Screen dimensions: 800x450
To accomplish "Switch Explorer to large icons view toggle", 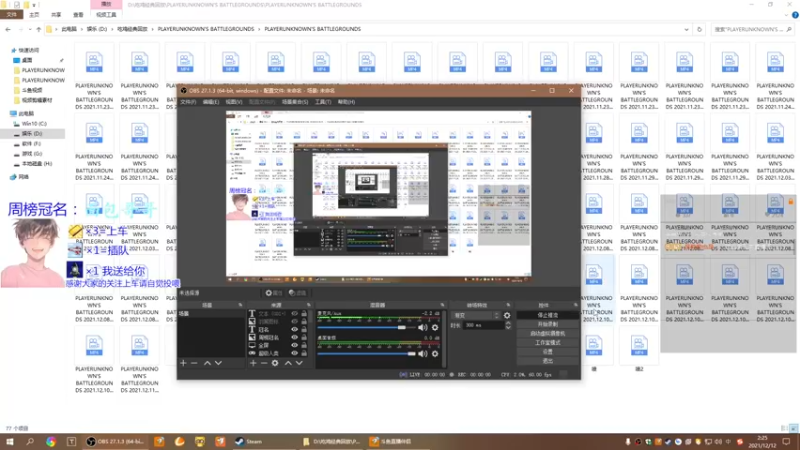I will click(794, 428).
